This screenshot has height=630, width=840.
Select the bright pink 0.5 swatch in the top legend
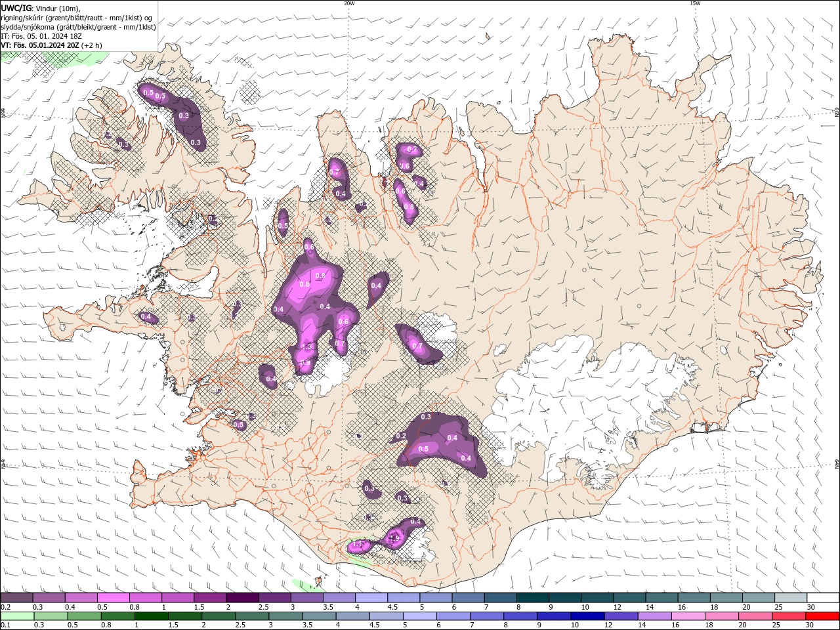(113, 598)
